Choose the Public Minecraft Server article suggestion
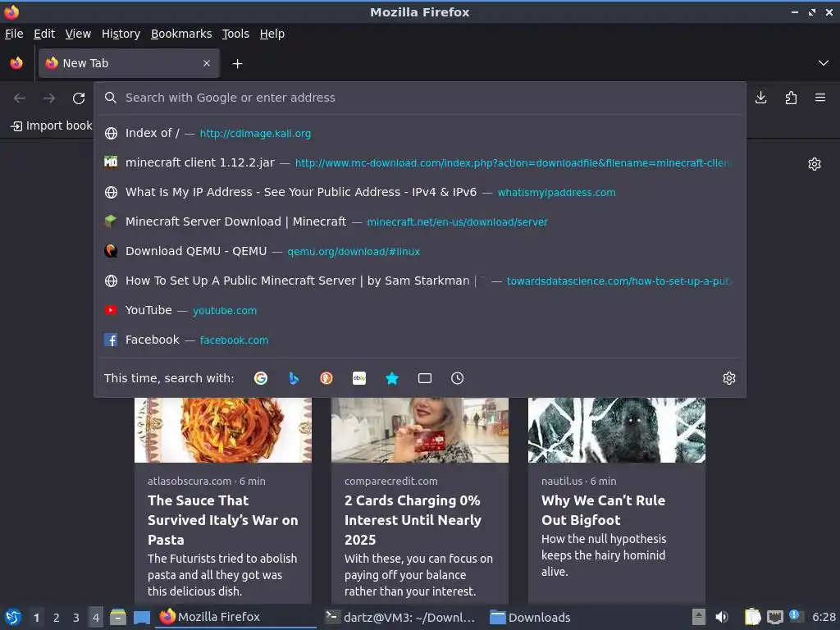 [x=420, y=281]
